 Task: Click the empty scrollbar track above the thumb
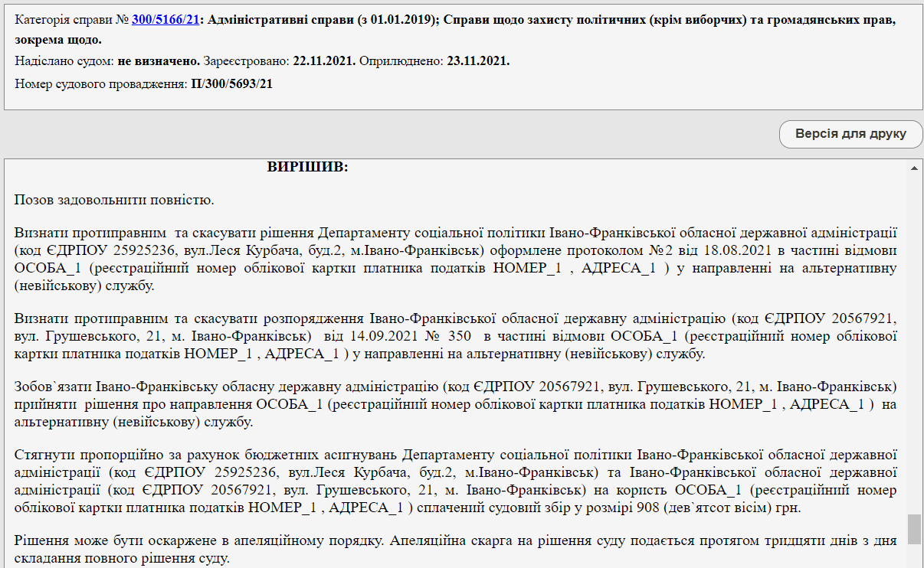914,344
